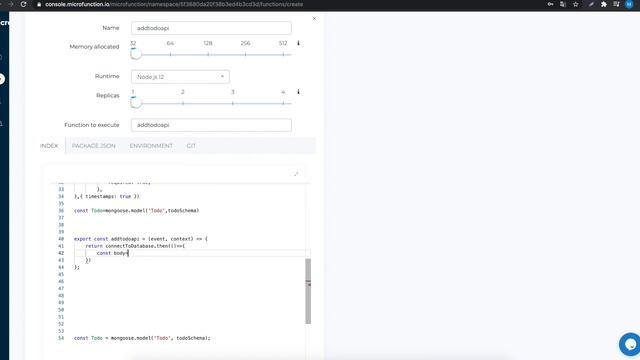Close the function creation panel

click(x=314, y=18)
